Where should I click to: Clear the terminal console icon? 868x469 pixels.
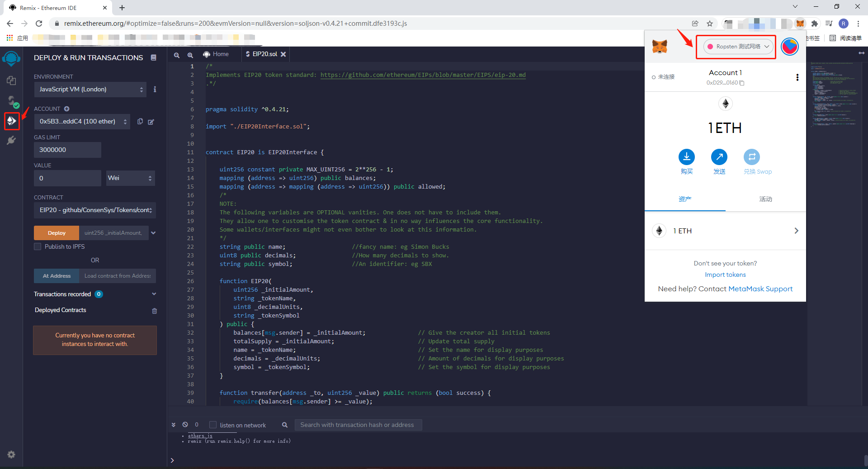click(185, 425)
